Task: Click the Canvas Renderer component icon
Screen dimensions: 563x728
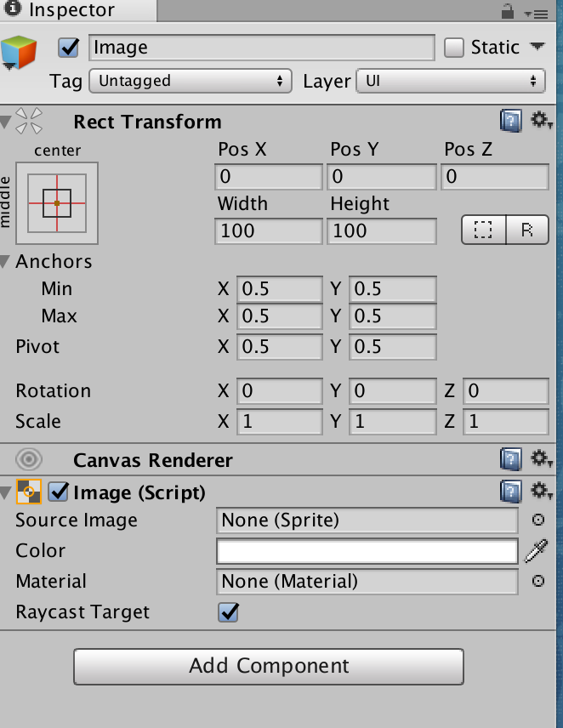Action: click(29, 459)
